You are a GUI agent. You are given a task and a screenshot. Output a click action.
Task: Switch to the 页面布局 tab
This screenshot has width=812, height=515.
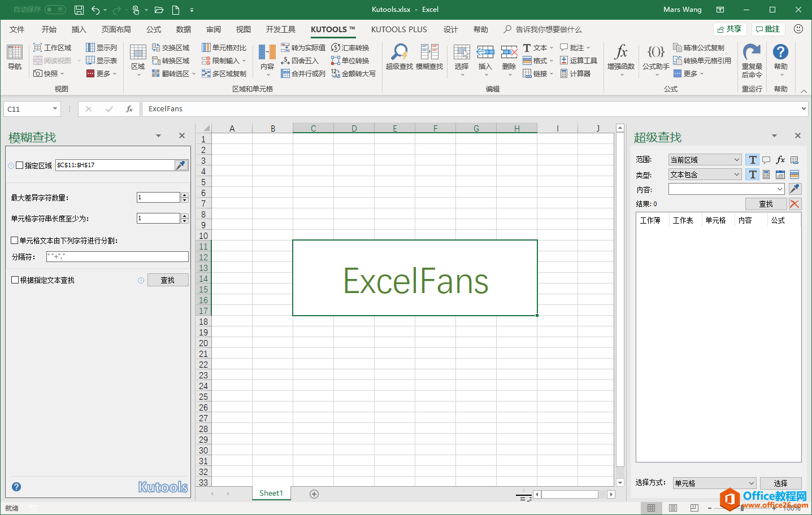pyautogui.click(x=116, y=29)
